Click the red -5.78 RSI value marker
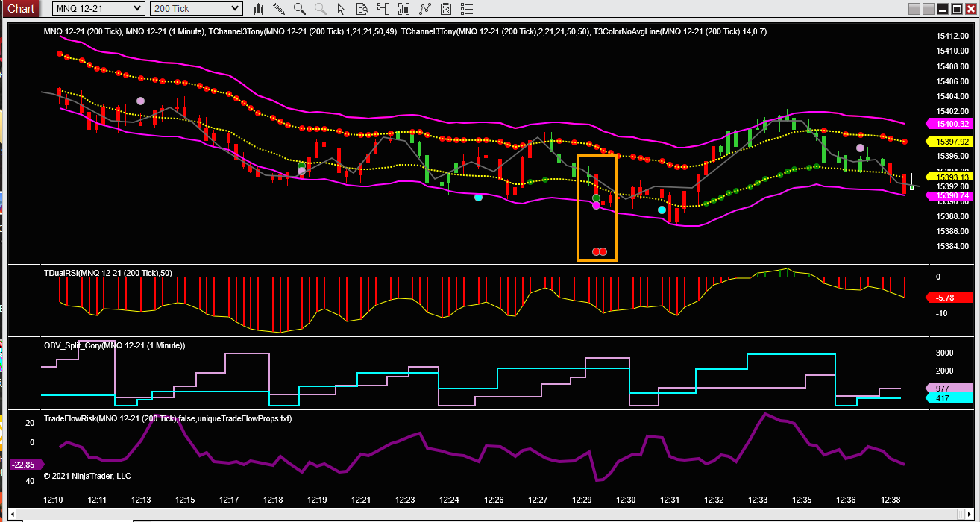 (x=948, y=297)
